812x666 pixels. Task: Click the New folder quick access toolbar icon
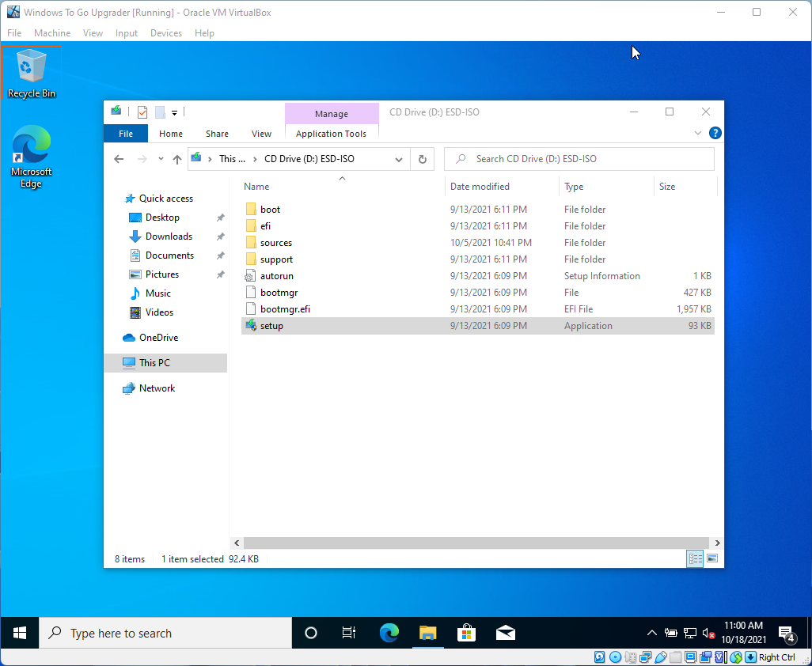pyautogui.click(x=160, y=112)
